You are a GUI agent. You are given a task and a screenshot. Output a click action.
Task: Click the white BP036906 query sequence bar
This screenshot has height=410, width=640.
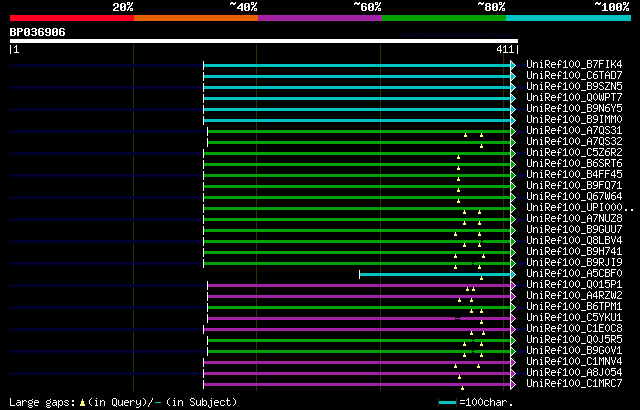[264, 41]
